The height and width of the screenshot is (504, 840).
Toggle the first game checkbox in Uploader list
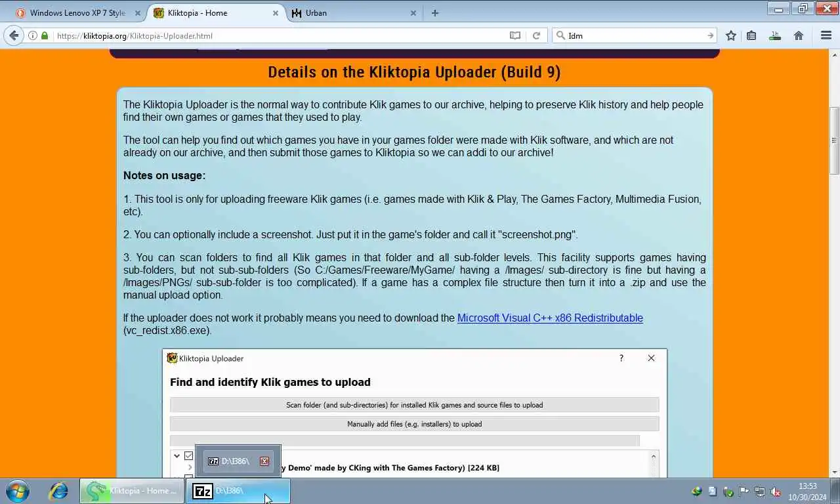189,455
